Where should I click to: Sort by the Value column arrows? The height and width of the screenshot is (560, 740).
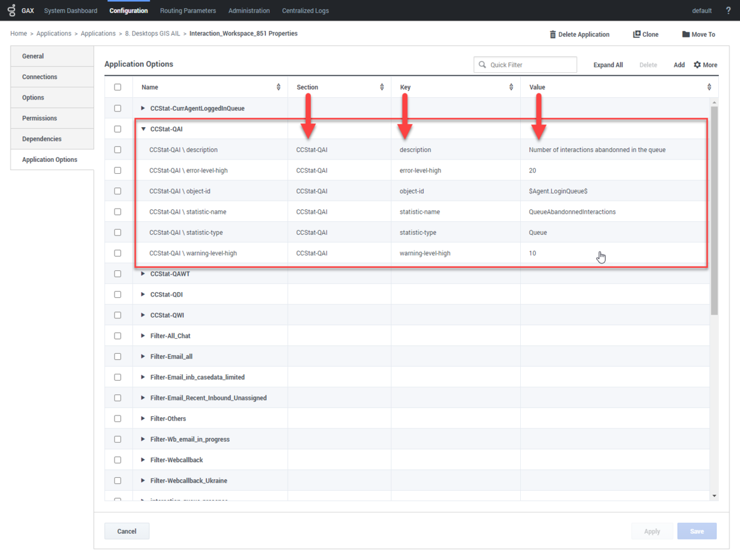(709, 87)
